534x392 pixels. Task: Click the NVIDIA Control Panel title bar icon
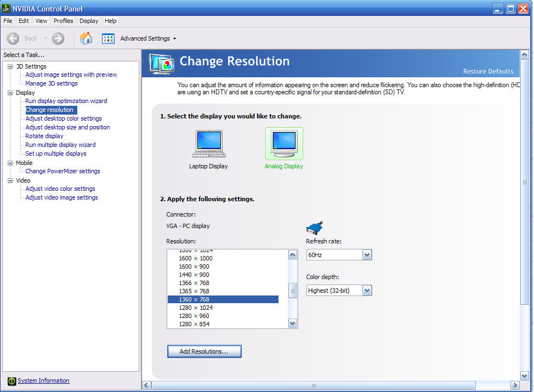[6, 8]
